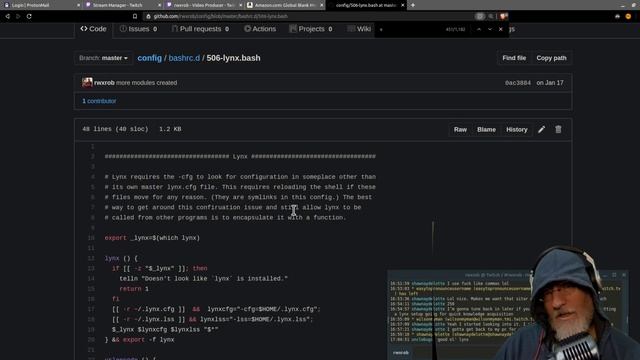Screen dimensions: 640x360
Task: Go forward with the browser forward arrow
Action: 18,16
